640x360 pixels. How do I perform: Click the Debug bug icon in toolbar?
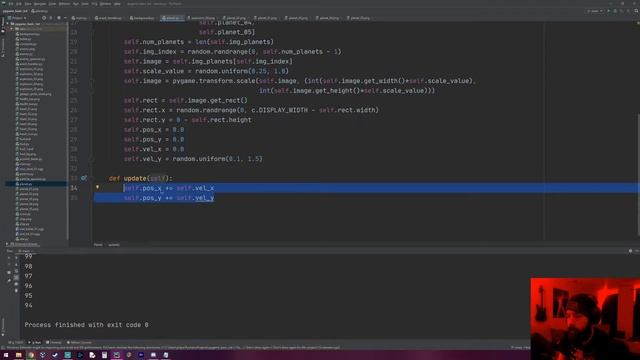click(615, 11)
